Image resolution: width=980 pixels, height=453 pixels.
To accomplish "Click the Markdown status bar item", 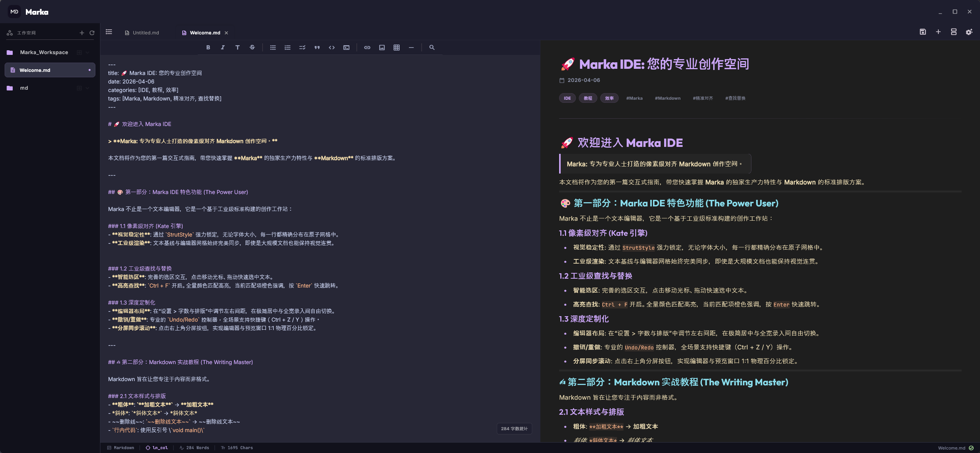I will click(120, 448).
